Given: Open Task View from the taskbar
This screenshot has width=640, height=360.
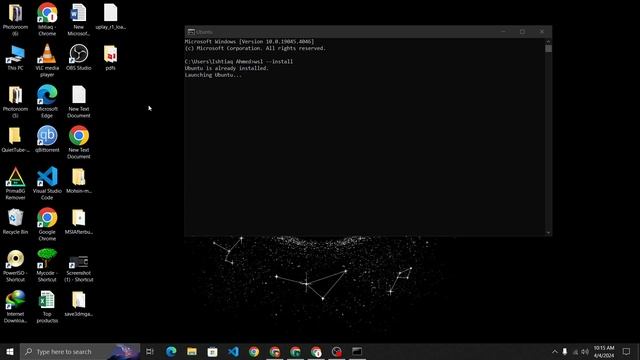Looking at the screenshot, I should click(150, 351).
